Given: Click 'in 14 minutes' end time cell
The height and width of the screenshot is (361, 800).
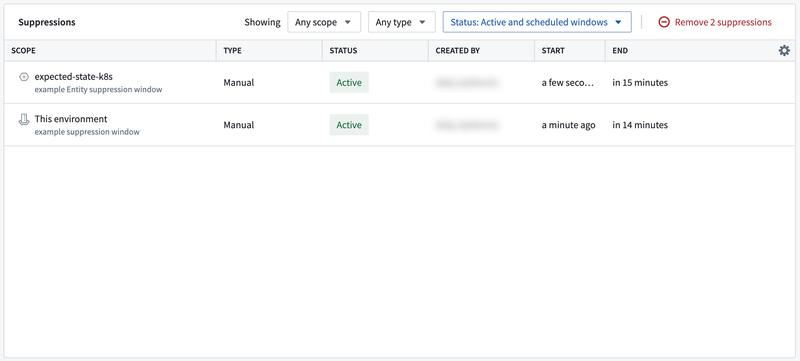Looking at the screenshot, I should 640,125.
